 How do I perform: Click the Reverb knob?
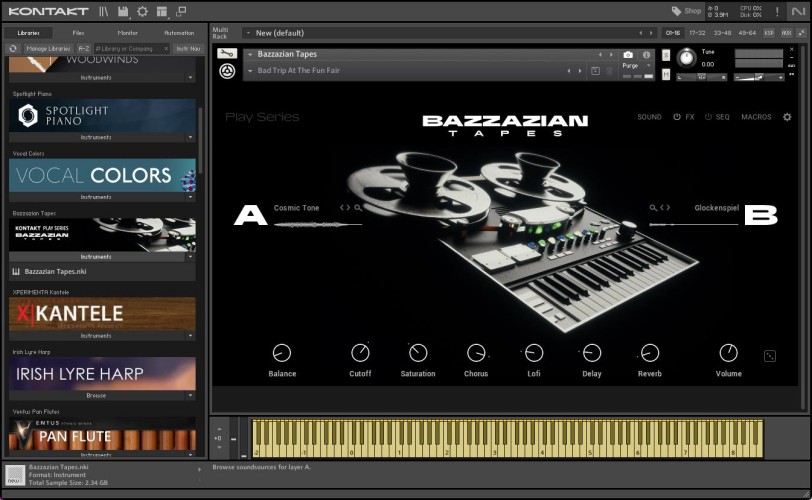[x=650, y=353]
